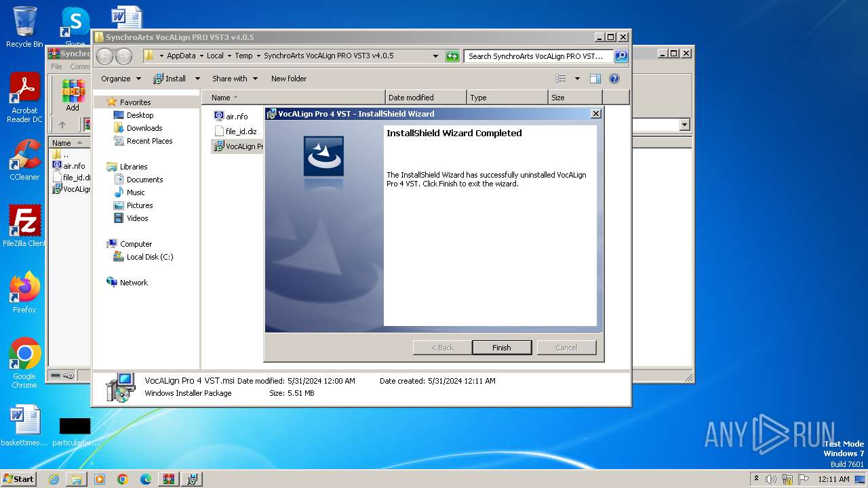Open Recycle Bin desktop icon

(x=24, y=27)
